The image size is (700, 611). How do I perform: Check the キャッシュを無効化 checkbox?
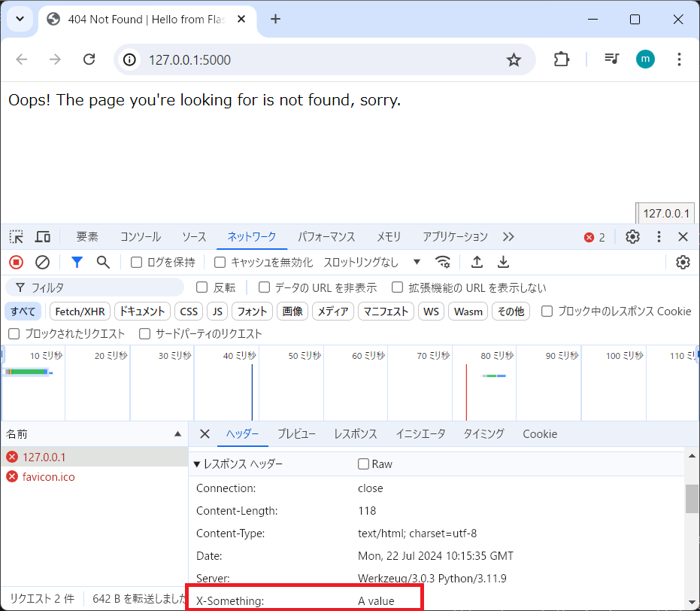220,263
